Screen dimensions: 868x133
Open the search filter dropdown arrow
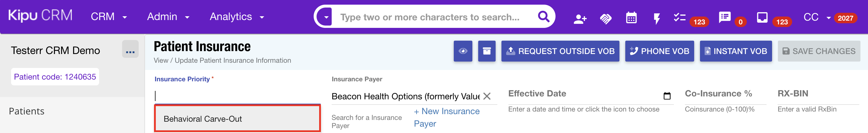point(326,17)
